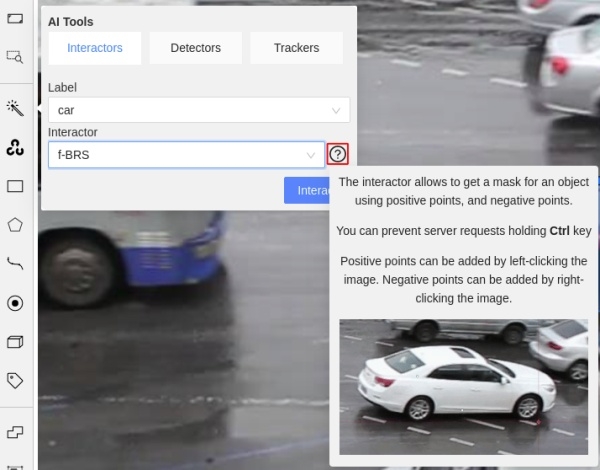The height and width of the screenshot is (470, 600).
Task: Select the draw polygon tool
Action: pos(15,224)
